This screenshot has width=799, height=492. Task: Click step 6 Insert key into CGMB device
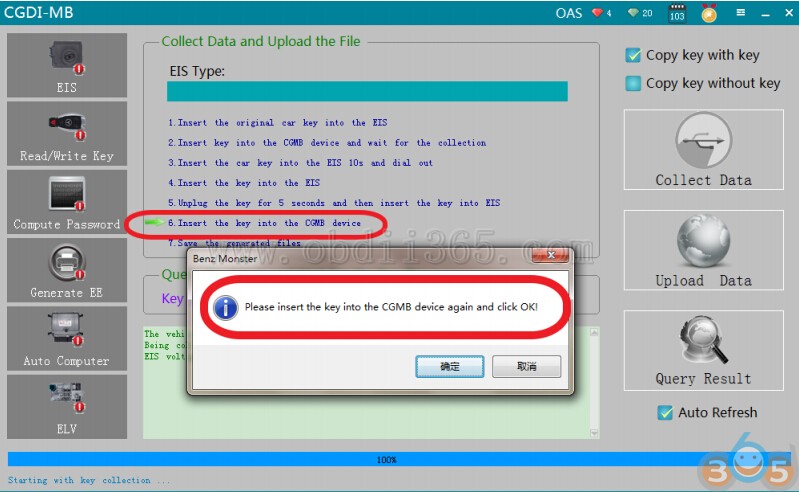point(264,223)
